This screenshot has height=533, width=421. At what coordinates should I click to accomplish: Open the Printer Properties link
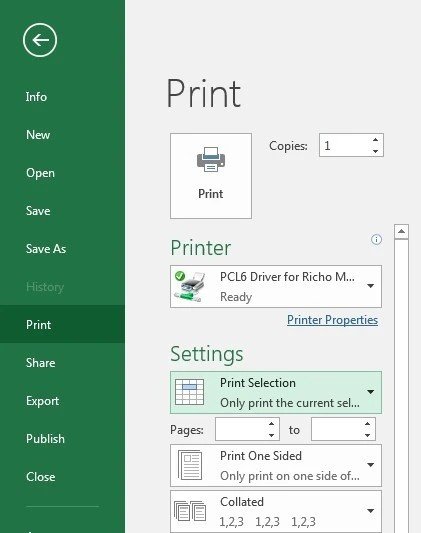coord(332,320)
